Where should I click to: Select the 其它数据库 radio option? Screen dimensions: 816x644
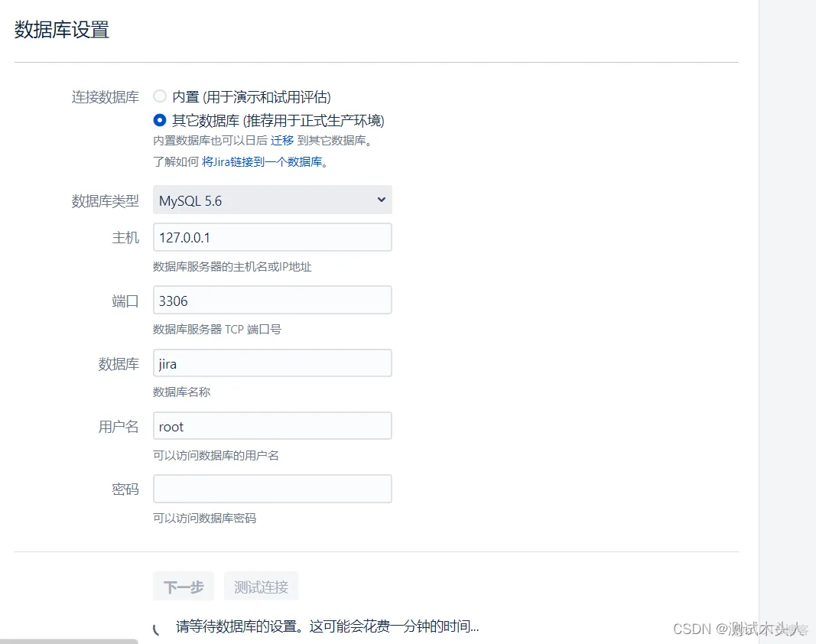point(160,120)
